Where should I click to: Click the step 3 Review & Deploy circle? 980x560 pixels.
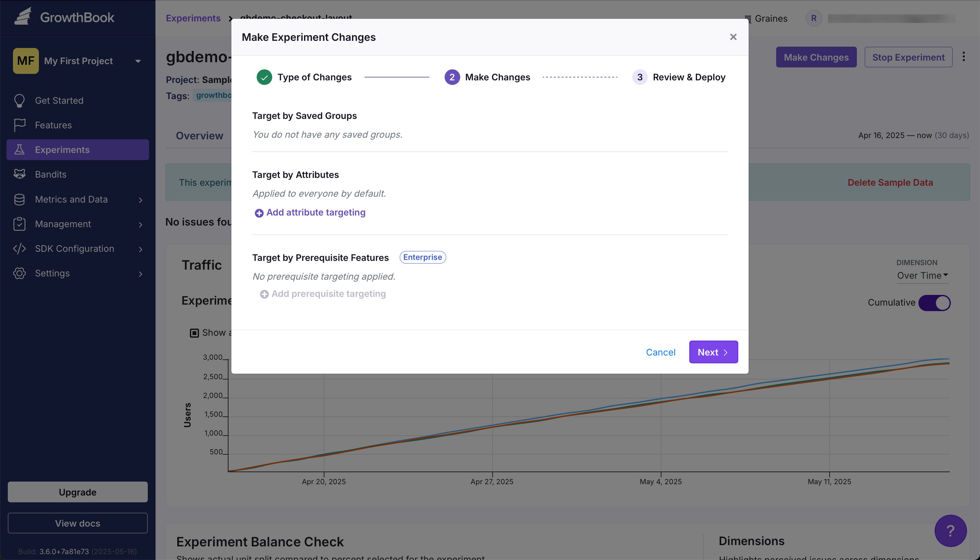point(640,77)
